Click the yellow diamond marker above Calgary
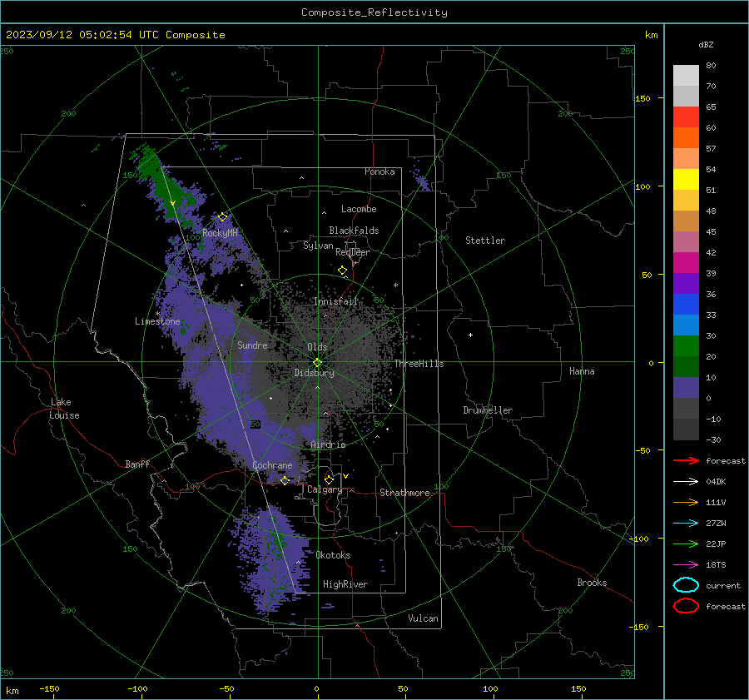749x700 pixels. (329, 479)
